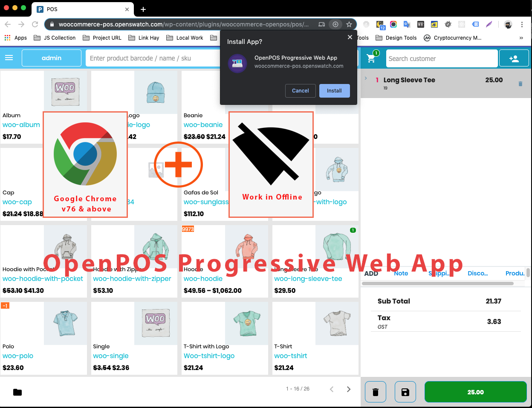Click the shopping cart icon
This screenshot has width=532, height=408.
click(371, 58)
